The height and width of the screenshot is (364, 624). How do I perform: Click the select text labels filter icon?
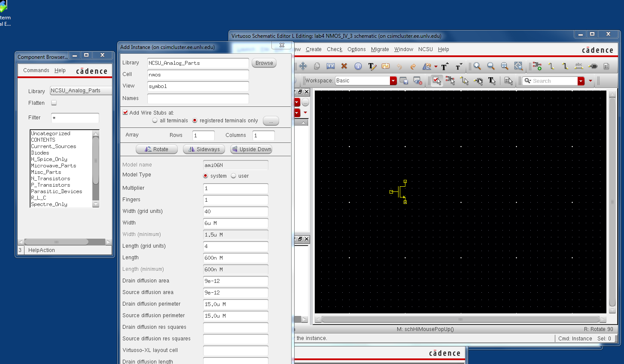[492, 81]
